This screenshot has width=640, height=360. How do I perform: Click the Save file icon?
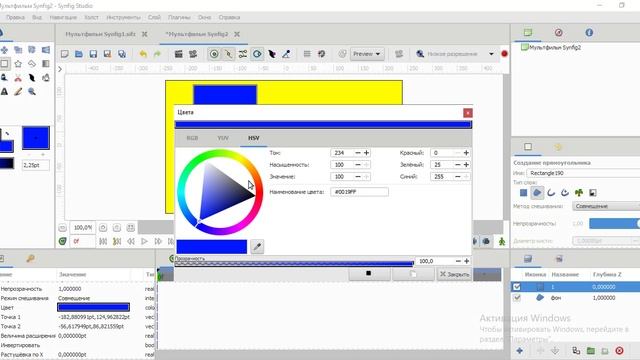pyautogui.click(x=93, y=54)
